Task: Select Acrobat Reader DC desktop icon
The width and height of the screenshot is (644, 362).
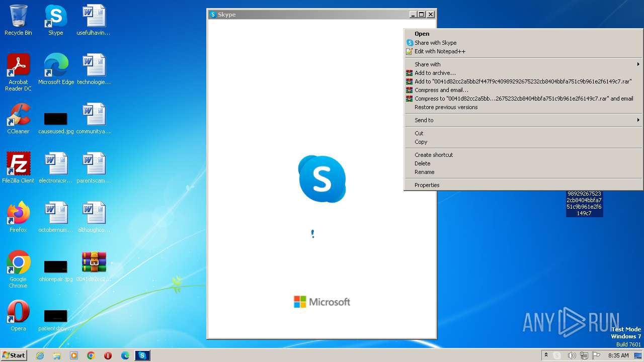Action: pyautogui.click(x=18, y=72)
